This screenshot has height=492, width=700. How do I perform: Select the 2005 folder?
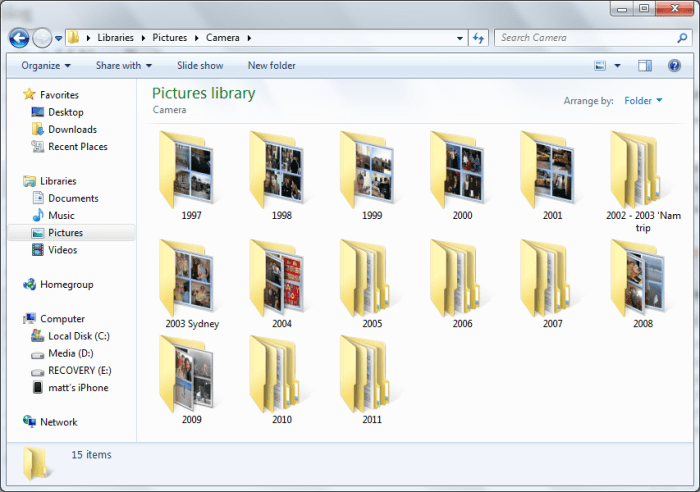point(372,284)
